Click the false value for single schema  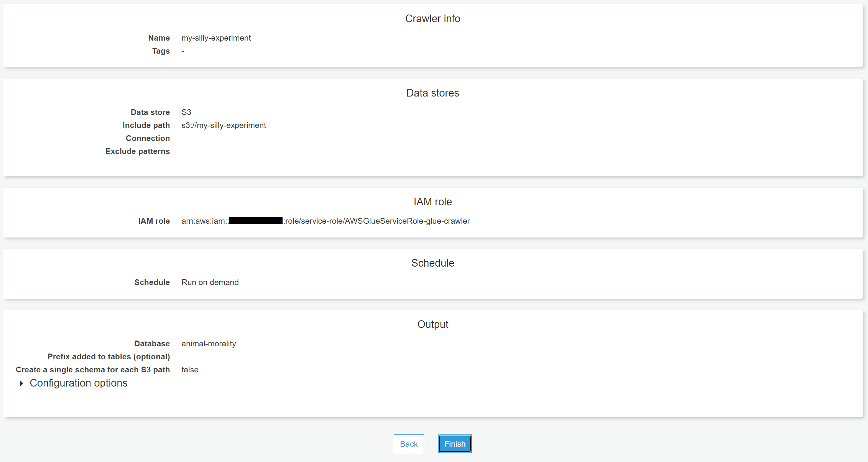click(190, 370)
